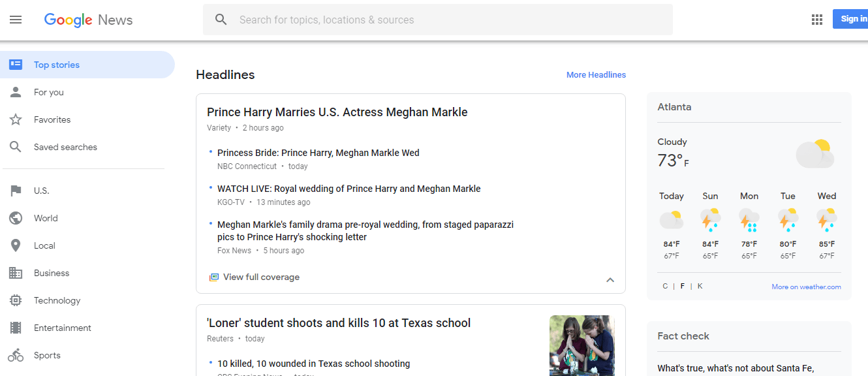This screenshot has width=868, height=376.
Task: Click the World globe icon
Action: 16,218
